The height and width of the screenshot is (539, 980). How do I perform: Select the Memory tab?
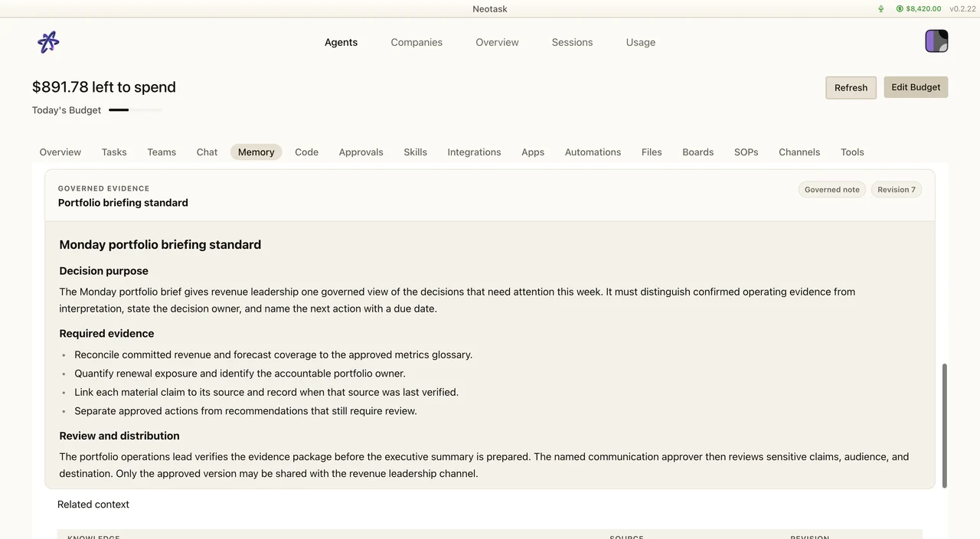click(x=256, y=152)
